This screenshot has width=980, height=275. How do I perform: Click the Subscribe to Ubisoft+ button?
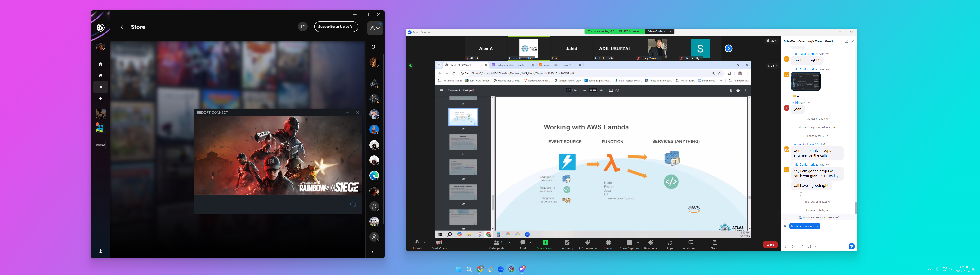(336, 27)
